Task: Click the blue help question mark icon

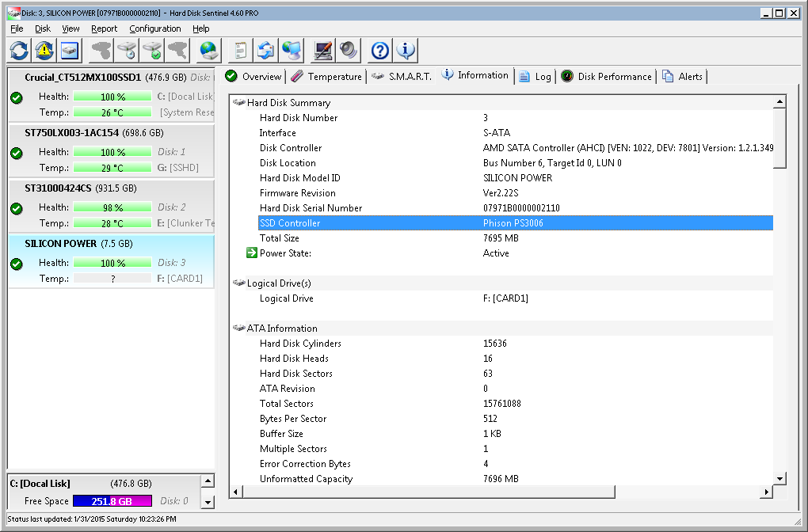Action: [380, 51]
